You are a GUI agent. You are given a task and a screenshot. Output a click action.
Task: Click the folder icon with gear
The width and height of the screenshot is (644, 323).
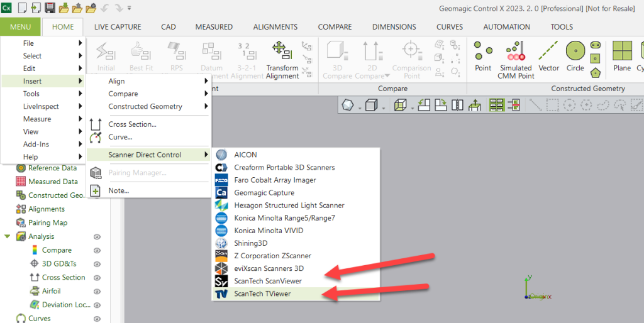click(x=91, y=8)
